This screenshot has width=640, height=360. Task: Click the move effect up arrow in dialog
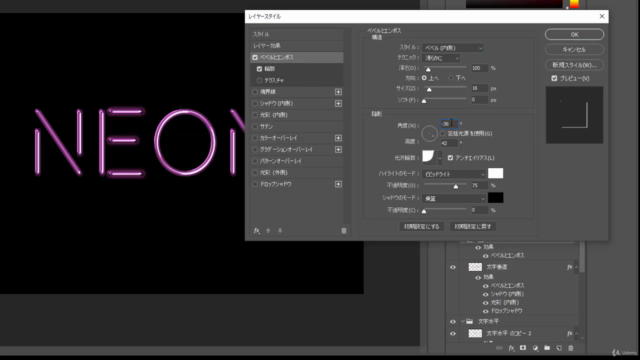pyautogui.click(x=268, y=231)
